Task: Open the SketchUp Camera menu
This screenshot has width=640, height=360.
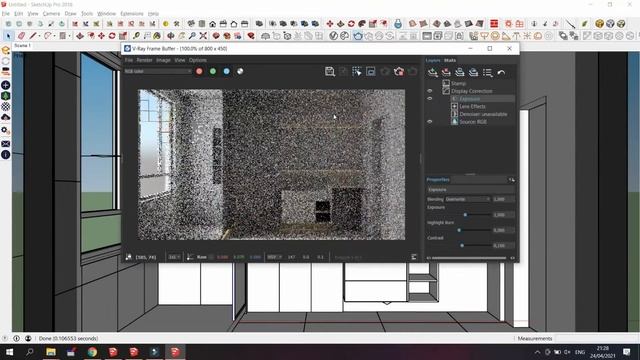Action: (51, 13)
